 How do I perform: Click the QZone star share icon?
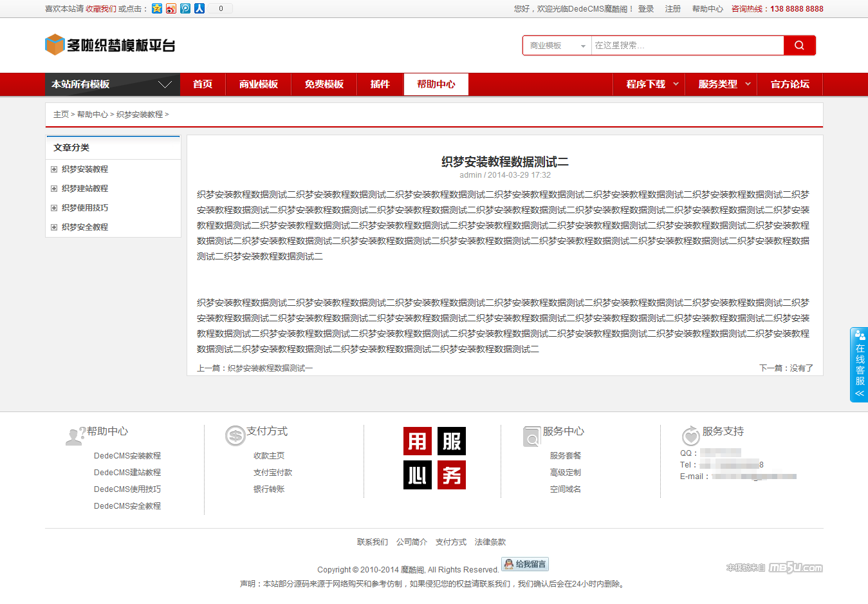[x=157, y=8]
